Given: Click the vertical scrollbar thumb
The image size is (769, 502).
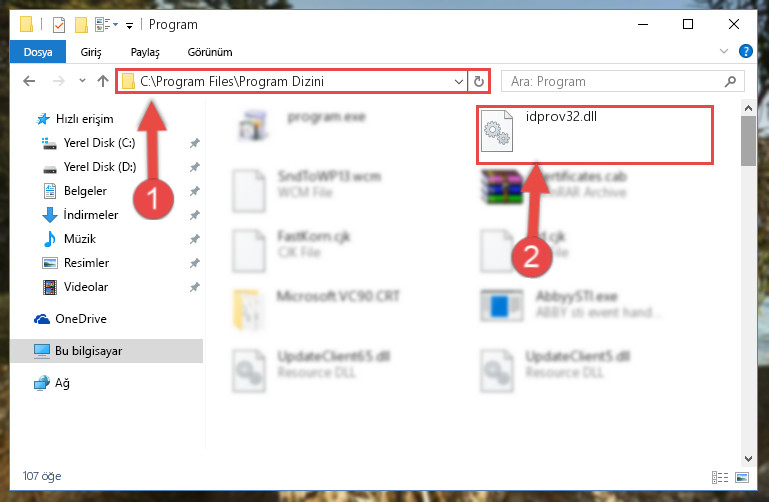Looking at the screenshot, I should pos(748,141).
